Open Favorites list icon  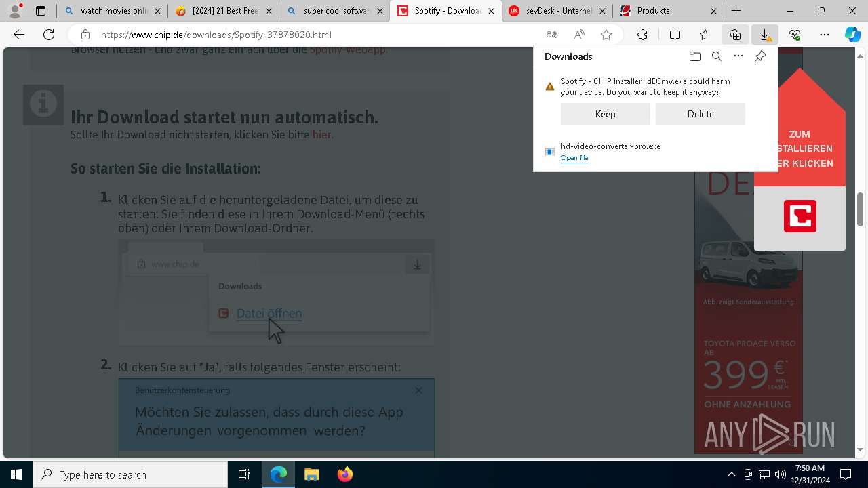point(705,35)
